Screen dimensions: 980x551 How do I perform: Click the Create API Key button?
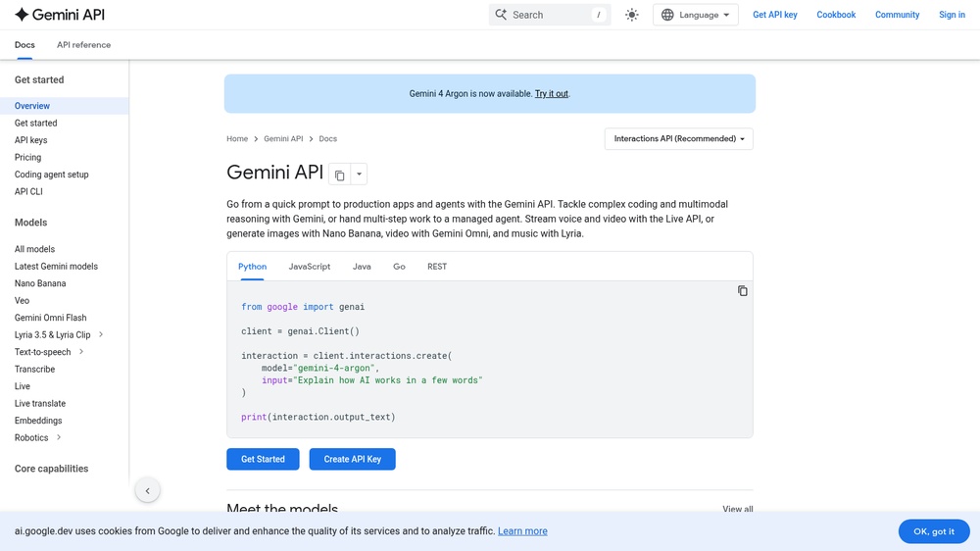click(x=353, y=459)
